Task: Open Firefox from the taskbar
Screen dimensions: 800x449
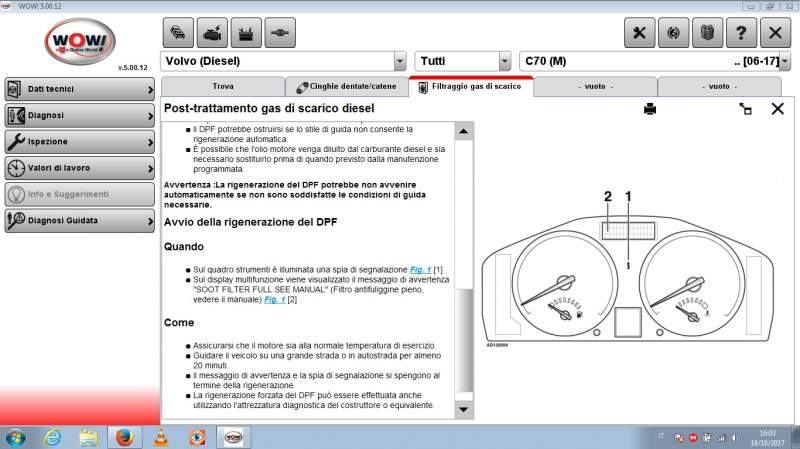Action: [x=124, y=438]
